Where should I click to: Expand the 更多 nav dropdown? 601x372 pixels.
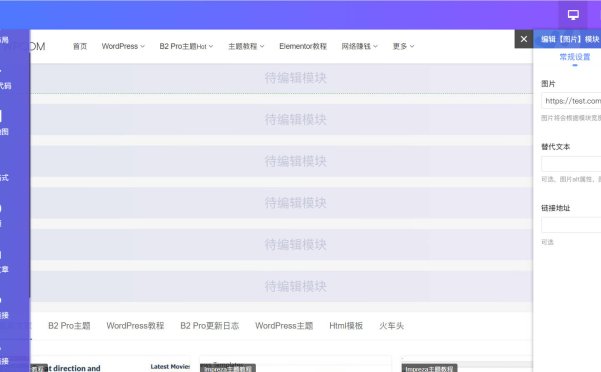pos(403,46)
